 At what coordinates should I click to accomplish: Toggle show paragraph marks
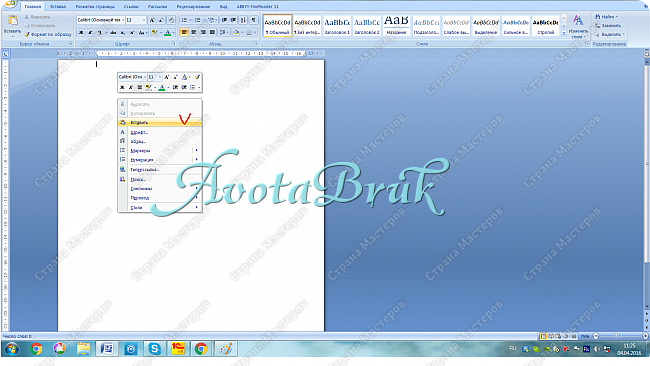click(x=254, y=20)
